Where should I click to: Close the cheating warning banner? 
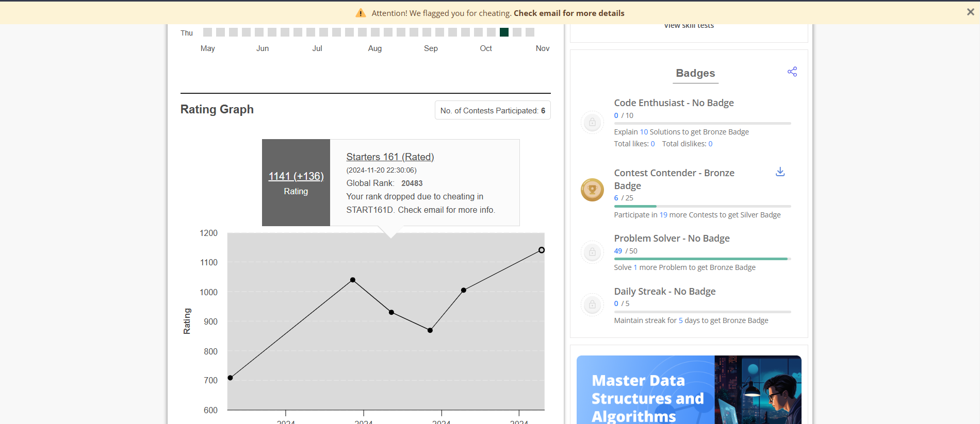970,12
